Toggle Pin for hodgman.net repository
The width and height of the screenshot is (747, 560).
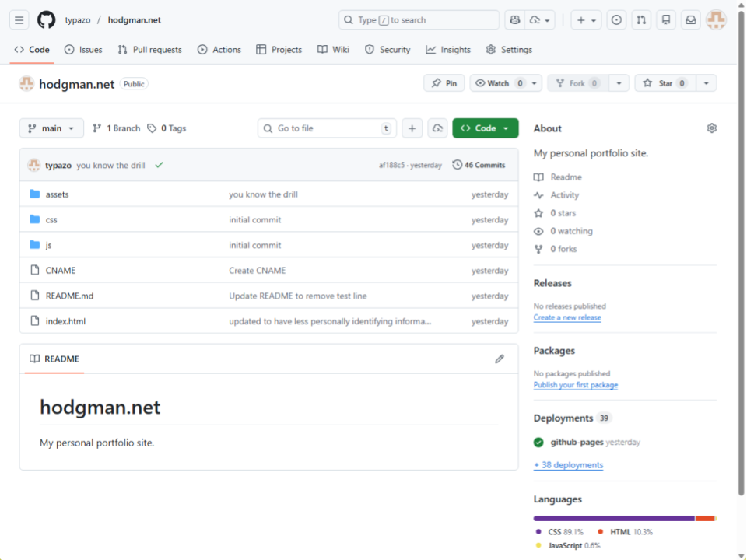[444, 83]
